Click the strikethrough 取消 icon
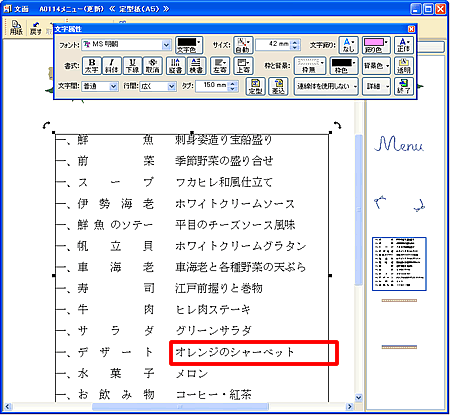Viewport: 450px width, 415px height. (153, 66)
